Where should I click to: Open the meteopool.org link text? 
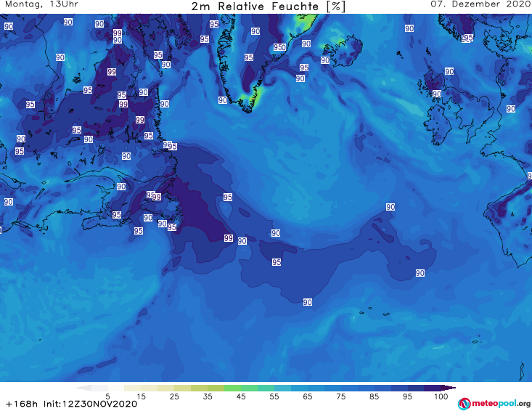[x=501, y=404]
